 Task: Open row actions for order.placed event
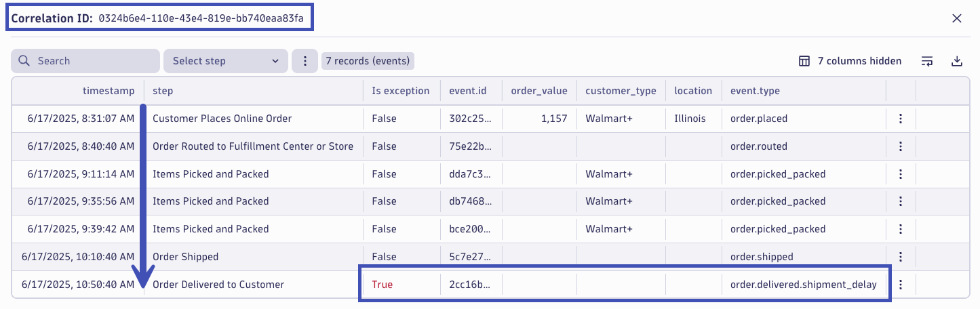tap(901, 119)
